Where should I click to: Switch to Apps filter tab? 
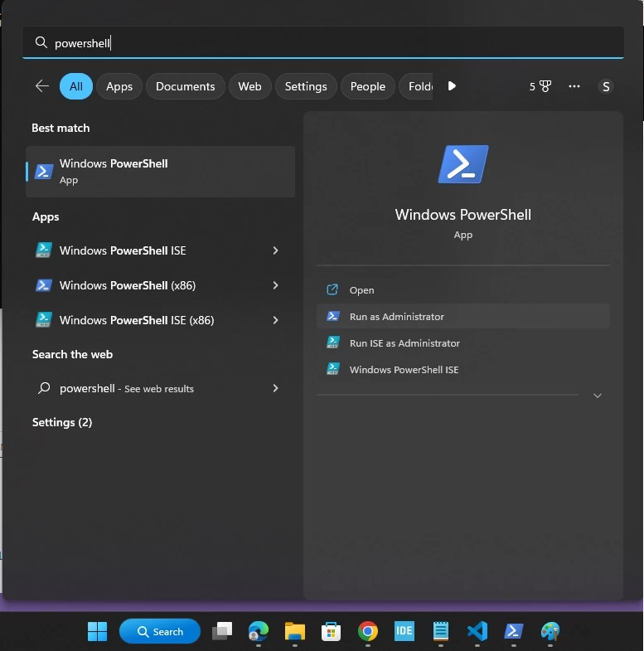[119, 86]
